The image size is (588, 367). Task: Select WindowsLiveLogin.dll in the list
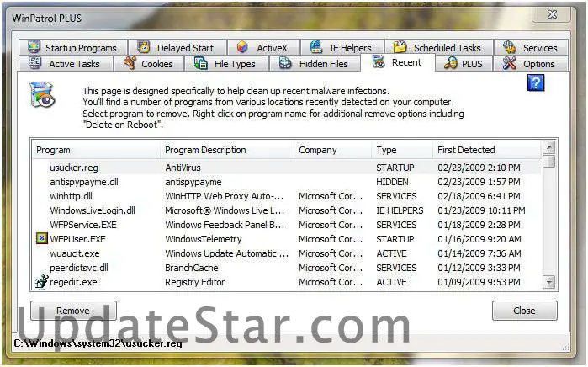93,210
